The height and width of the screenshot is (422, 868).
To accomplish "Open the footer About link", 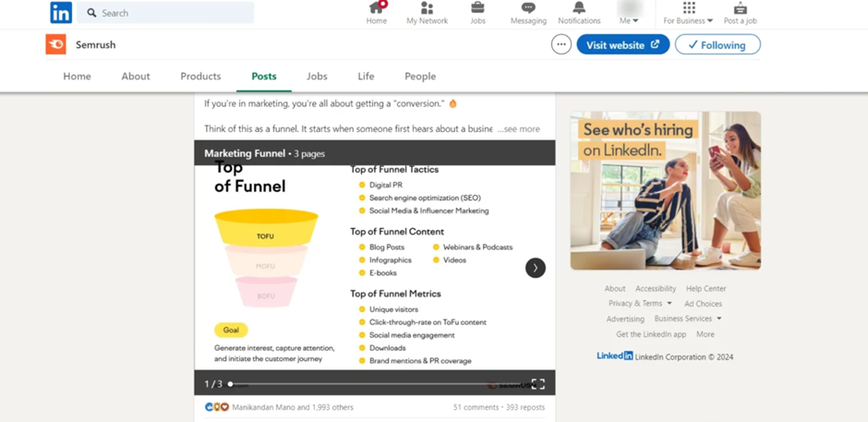I will coord(614,288).
